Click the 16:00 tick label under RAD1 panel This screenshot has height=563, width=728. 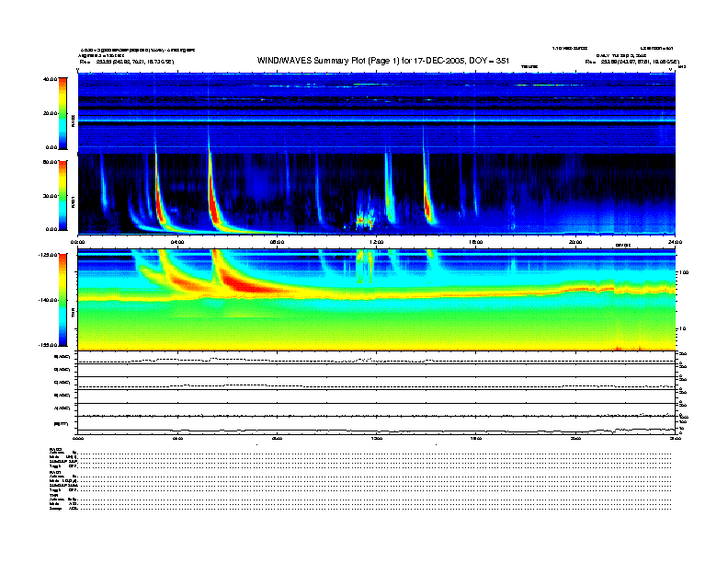pos(476,242)
